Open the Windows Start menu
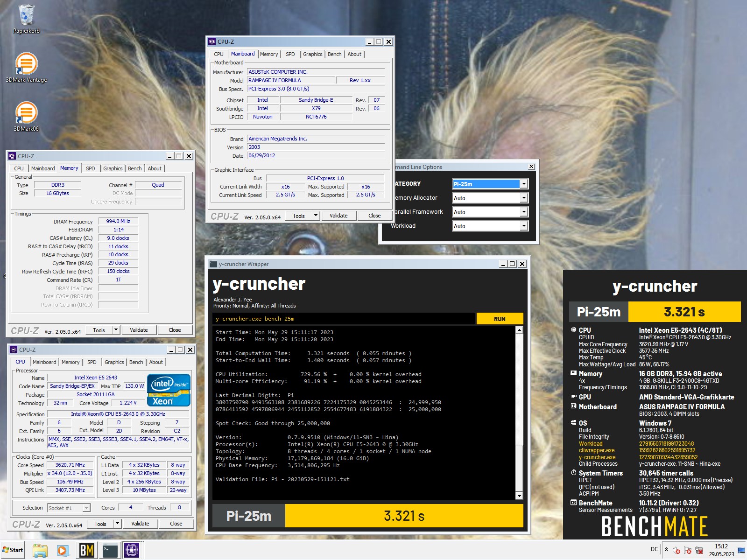747x560 pixels. [13, 550]
